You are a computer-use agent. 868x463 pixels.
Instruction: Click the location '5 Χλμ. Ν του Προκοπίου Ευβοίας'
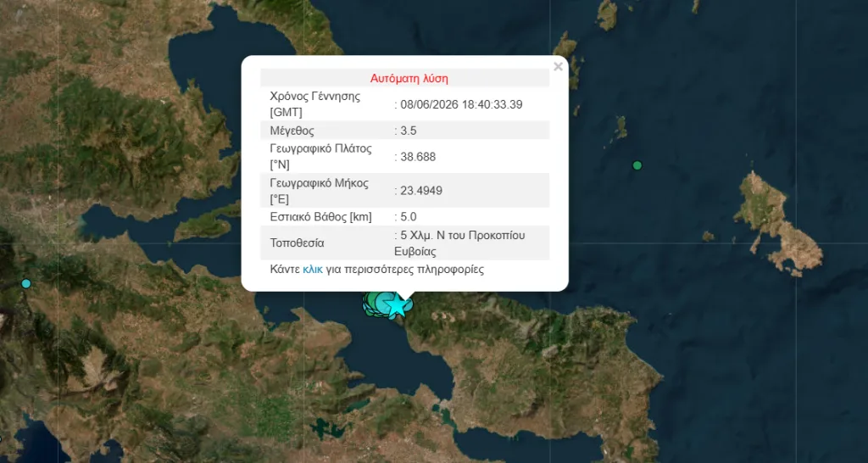tap(459, 243)
